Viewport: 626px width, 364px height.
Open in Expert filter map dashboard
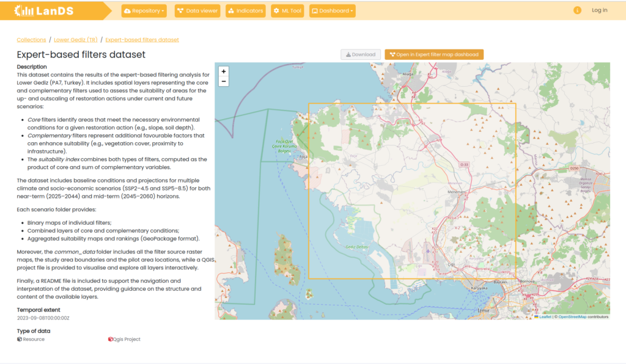434,54
